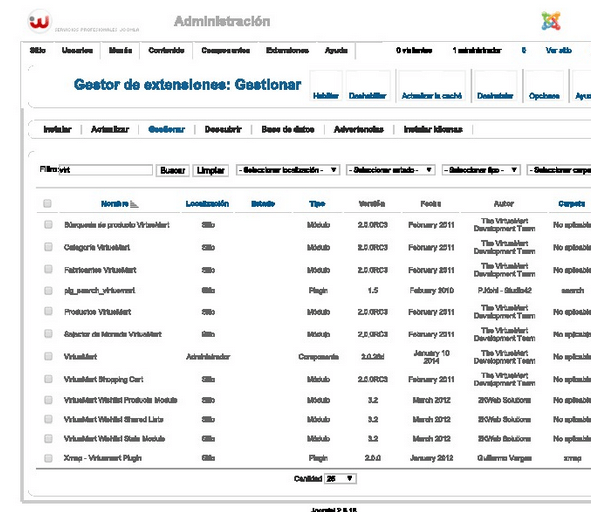Screen dimensions: 591x512
Task: Toggle the select-all checkbox in table header
Action: point(47,204)
